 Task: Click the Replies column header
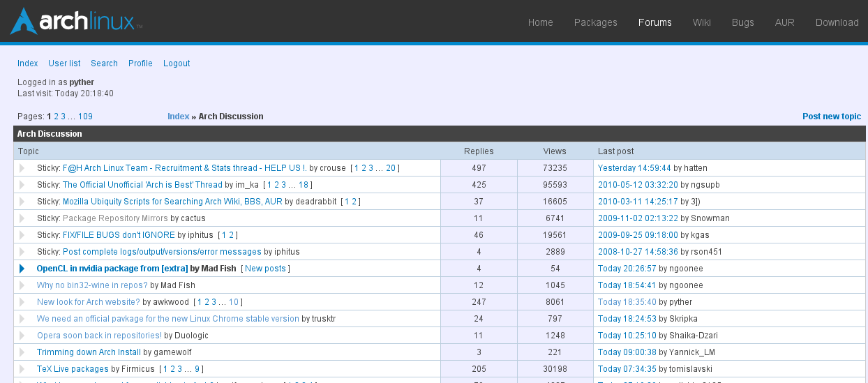click(479, 151)
